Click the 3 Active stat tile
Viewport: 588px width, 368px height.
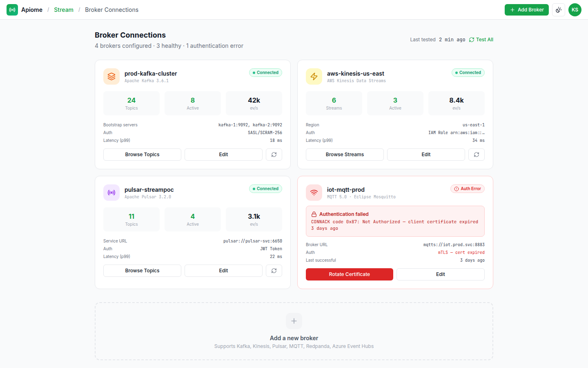[x=395, y=103]
